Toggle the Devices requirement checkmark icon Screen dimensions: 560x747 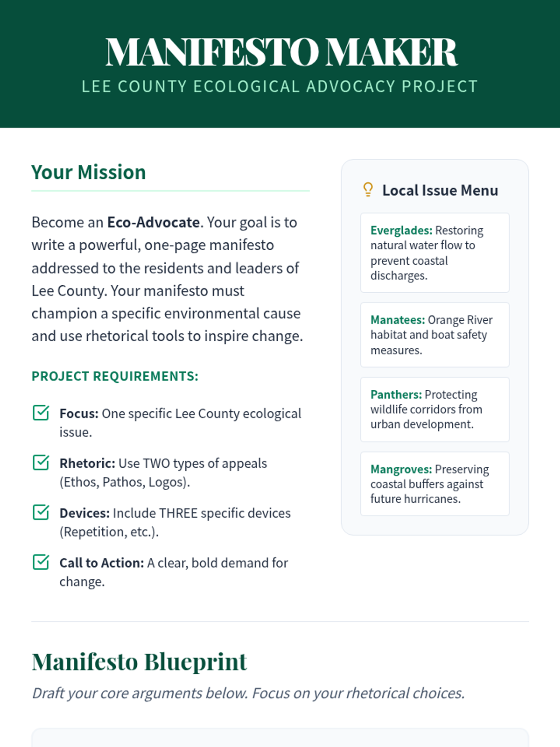coord(41,512)
